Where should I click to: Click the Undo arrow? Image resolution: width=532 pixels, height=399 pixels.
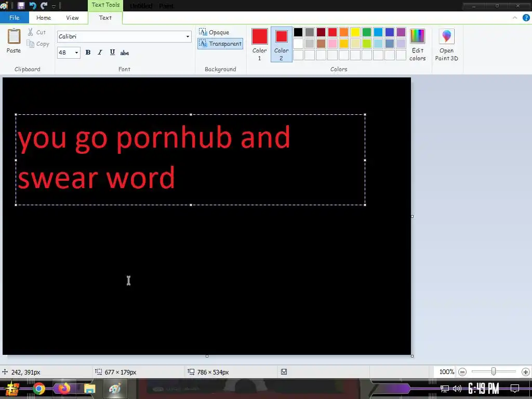[33, 5]
